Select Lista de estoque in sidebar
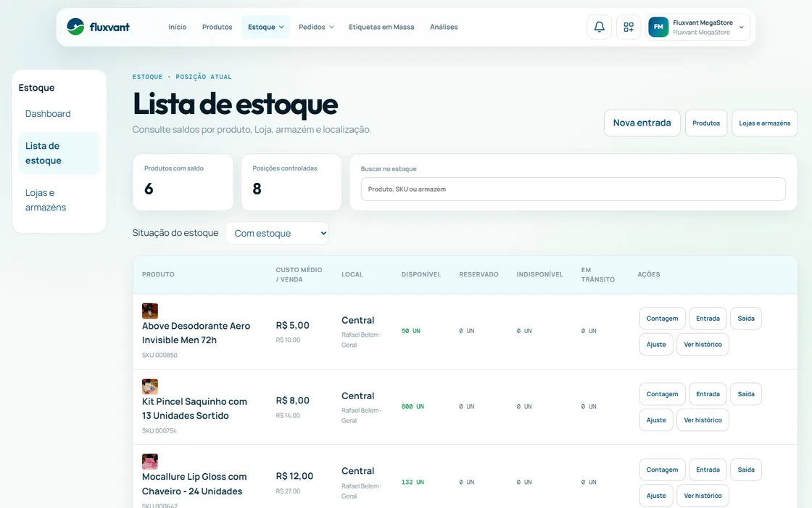 point(59,153)
